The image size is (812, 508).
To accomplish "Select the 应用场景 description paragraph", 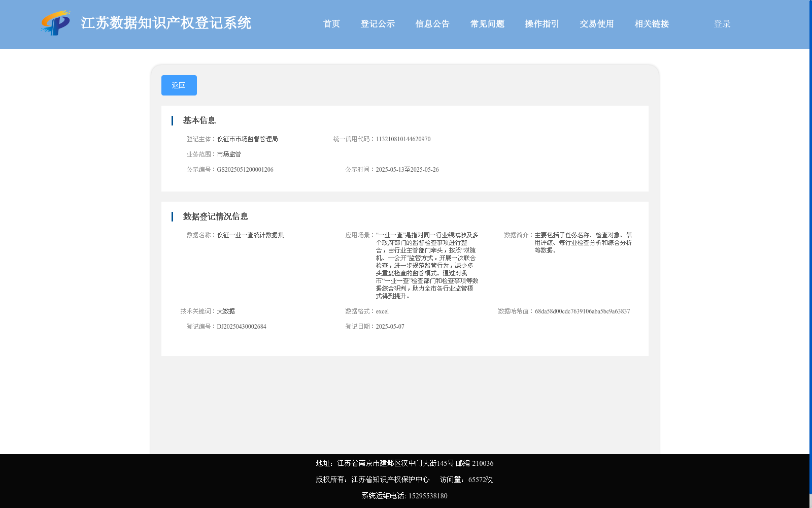I will pos(427,266).
